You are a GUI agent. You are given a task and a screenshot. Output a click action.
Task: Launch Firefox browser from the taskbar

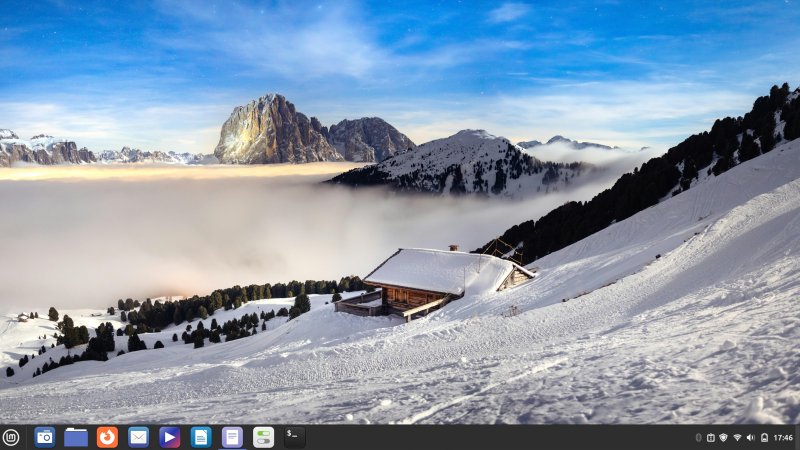pos(107,437)
